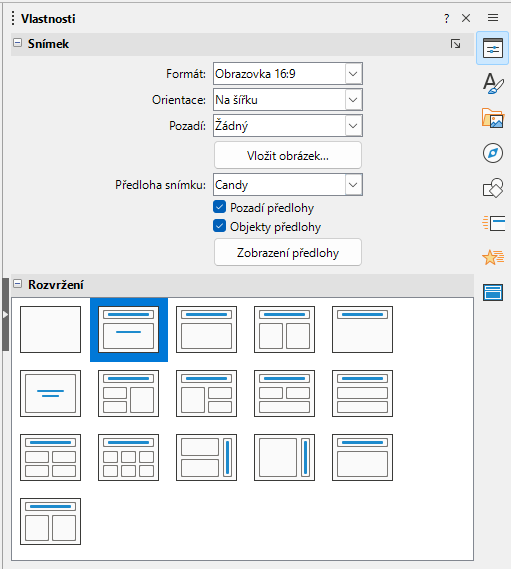
Task: Open the Shapes deck icon
Action: coord(492,188)
